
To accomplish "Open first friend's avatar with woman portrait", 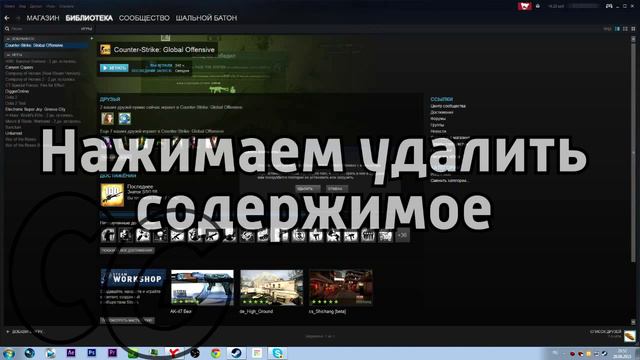I will [107, 118].
